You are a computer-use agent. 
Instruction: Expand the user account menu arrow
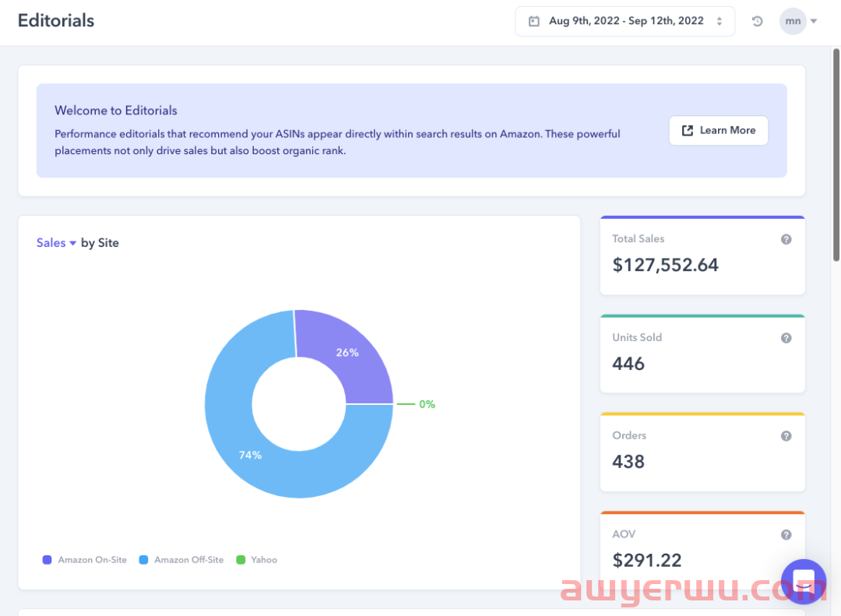pyautogui.click(x=814, y=21)
